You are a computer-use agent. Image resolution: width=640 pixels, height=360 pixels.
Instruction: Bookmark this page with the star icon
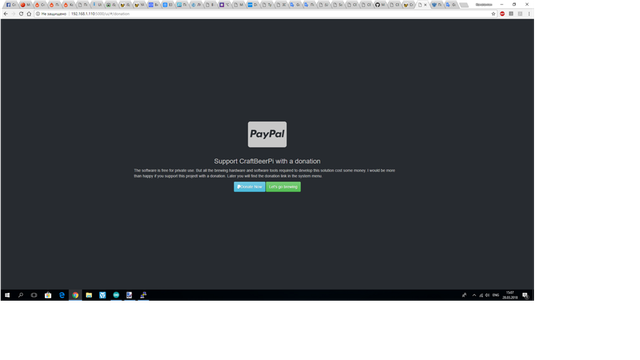tap(493, 13)
